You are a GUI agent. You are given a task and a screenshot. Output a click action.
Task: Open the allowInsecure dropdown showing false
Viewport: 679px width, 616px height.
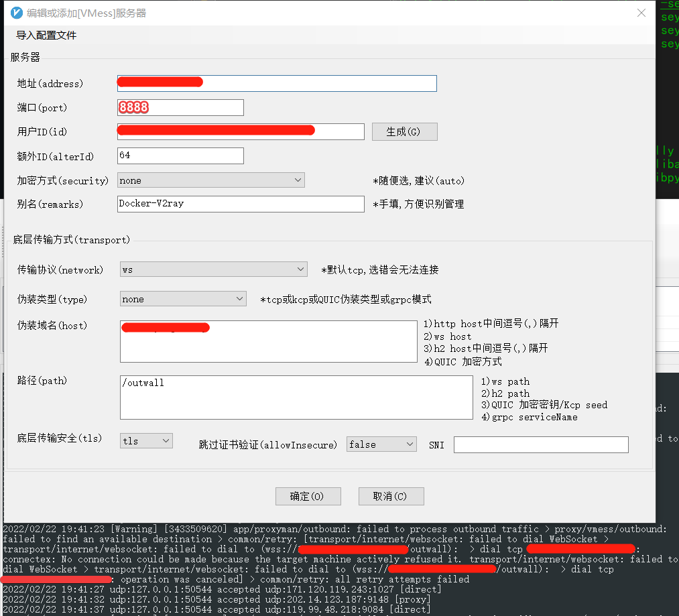pos(381,444)
